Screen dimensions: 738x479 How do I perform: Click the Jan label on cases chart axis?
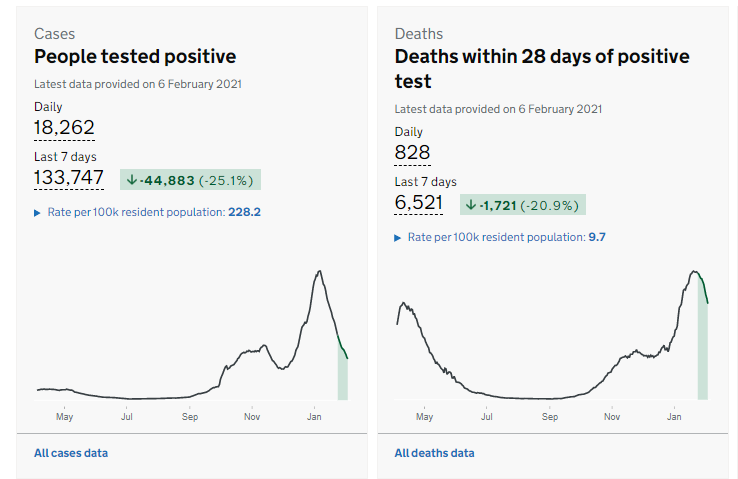(313, 416)
